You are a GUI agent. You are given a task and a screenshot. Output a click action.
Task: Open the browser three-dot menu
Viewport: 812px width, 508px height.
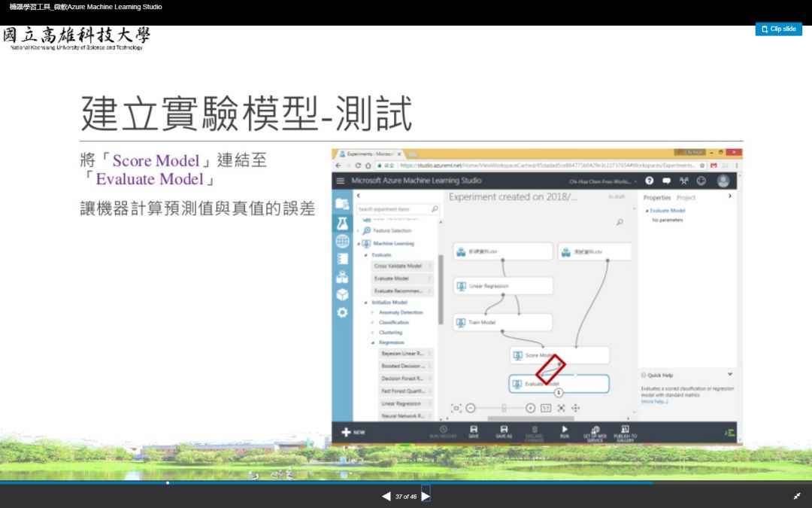(x=736, y=166)
